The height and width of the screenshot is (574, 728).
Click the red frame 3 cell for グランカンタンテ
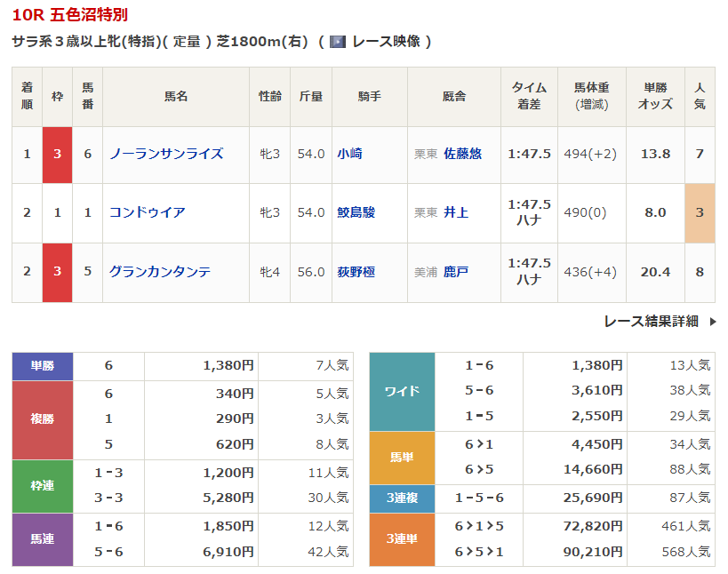[x=57, y=272]
